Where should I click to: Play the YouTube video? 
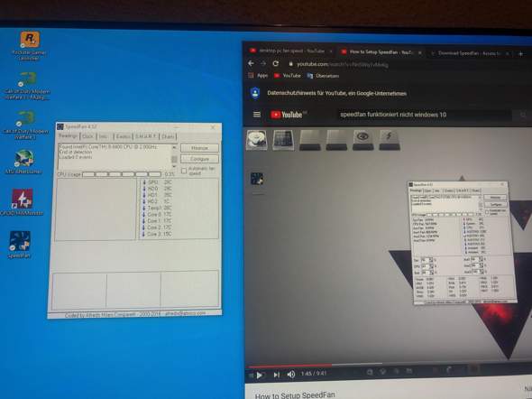tap(260, 375)
